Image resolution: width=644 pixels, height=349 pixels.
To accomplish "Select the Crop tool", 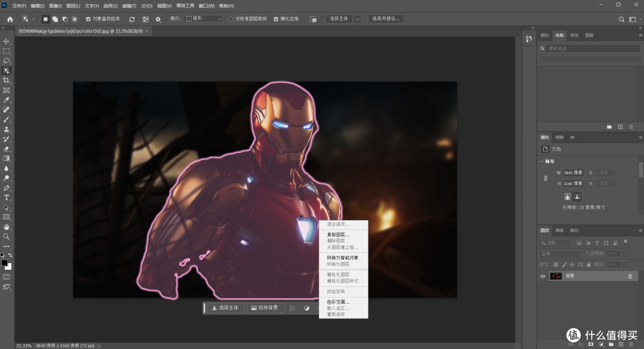I will click(6, 80).
